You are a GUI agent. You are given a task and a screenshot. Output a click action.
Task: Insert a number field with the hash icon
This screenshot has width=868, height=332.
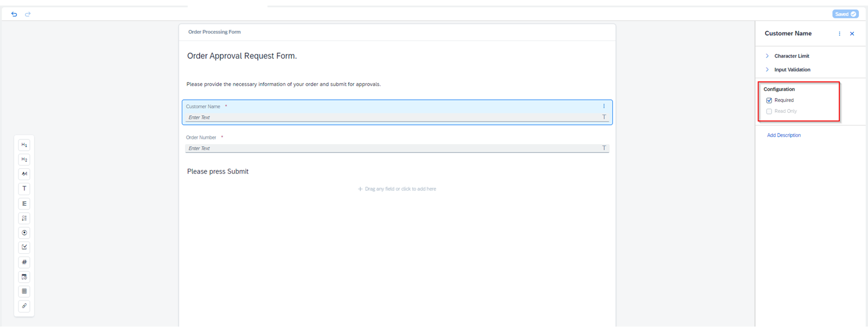(x=24, y=262)
